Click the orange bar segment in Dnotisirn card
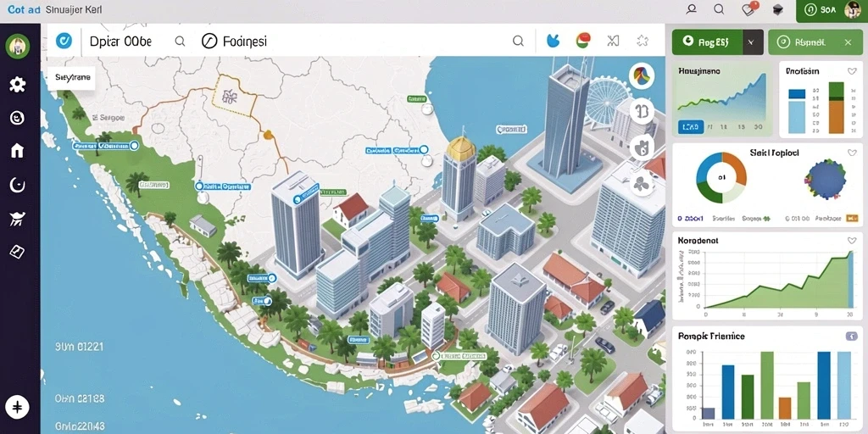Image resolution: width=868 pixels, height=434 pixels. 836,117
